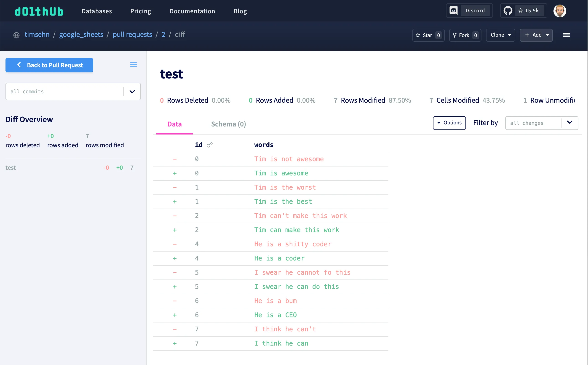Click the DoltHub logo
588x365 pixels.
click(x=39, y=11)
